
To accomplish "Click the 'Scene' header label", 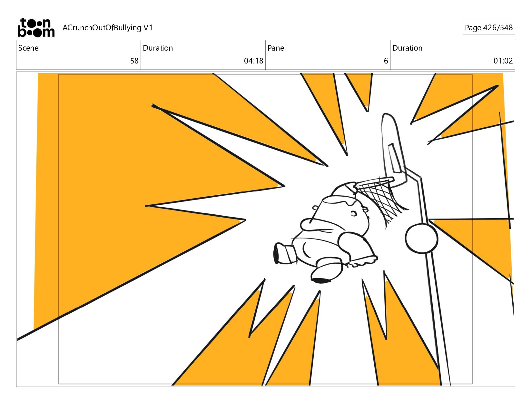I will click(28, 48).
